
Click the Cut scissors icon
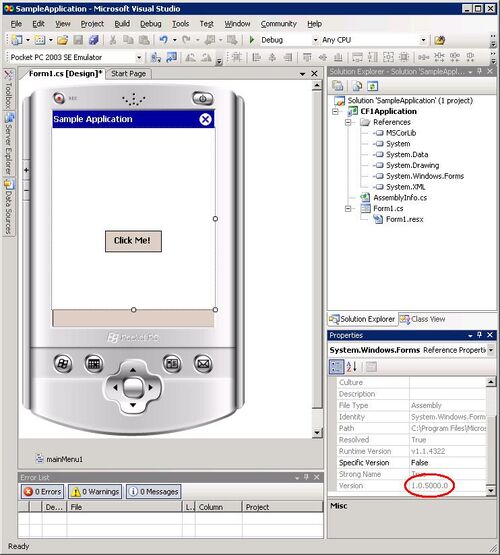[x=113, y=40]
